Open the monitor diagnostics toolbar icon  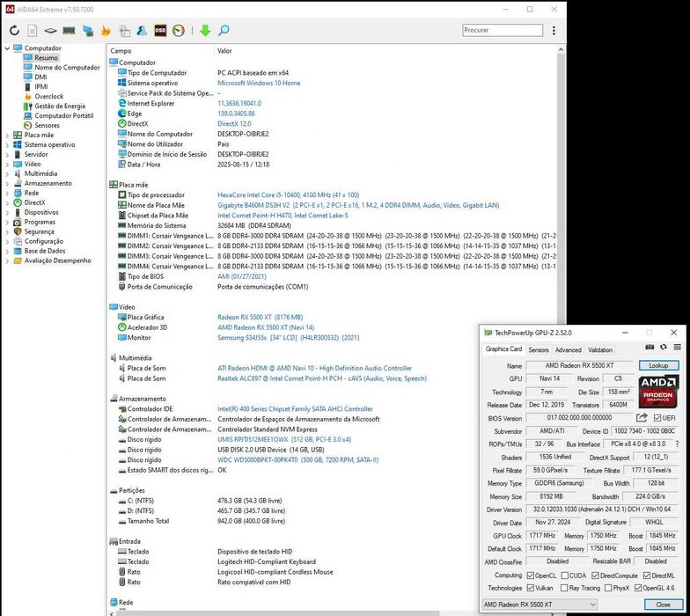point(88,30)
